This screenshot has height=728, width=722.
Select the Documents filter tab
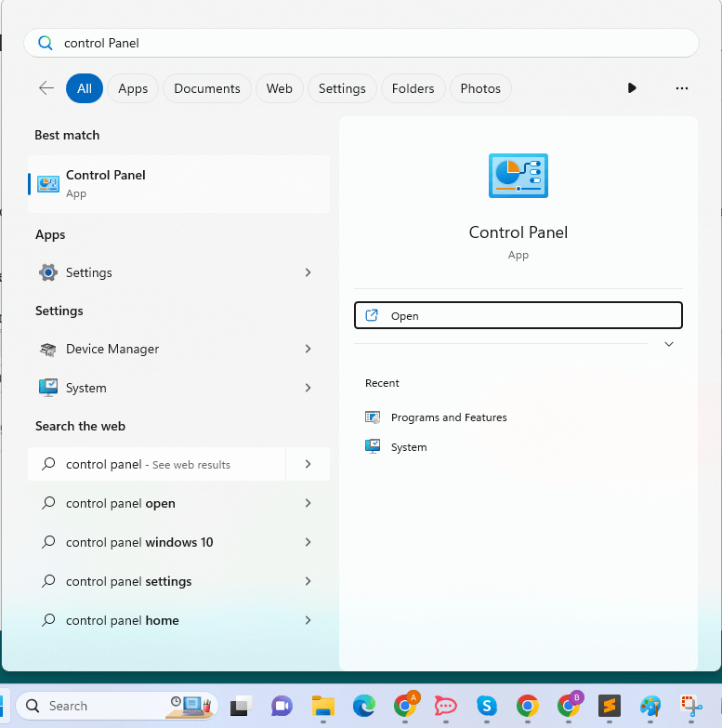[206, 88]
